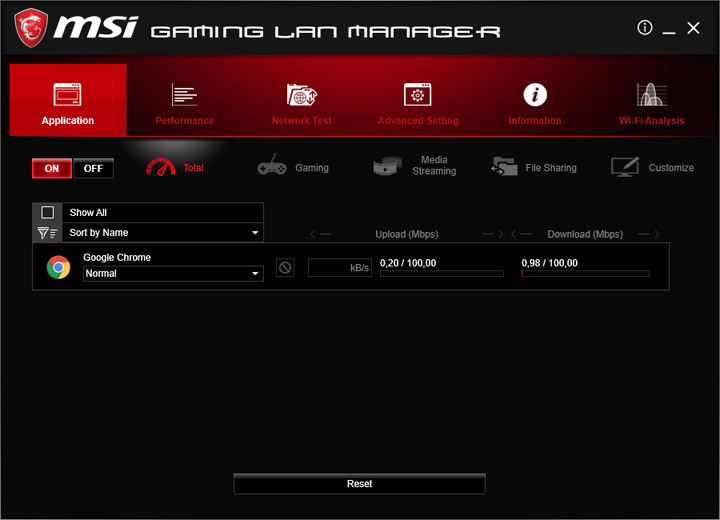Screen dimensions: 720x520
Task: Click the kB/s bandwidth limit field
Action: pyautogui.click(x=340, y=267)
